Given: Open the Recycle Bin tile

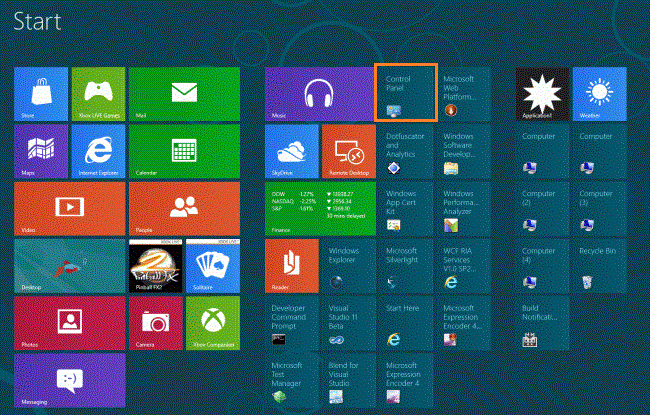Looking at the screenshot, I should click(x=599, y=266).
